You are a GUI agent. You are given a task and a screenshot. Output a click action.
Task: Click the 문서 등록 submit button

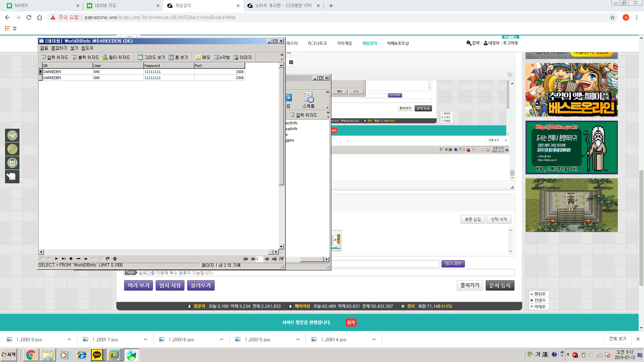click(500, 286)
